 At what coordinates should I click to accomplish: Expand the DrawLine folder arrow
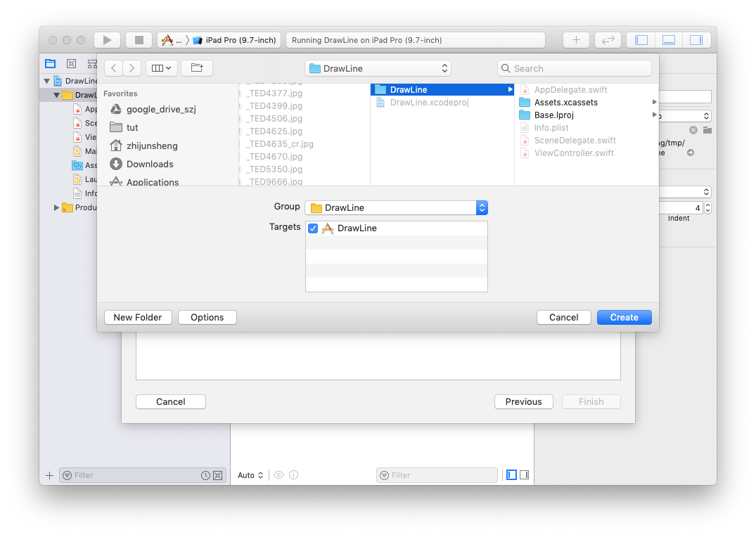point(510,90)
